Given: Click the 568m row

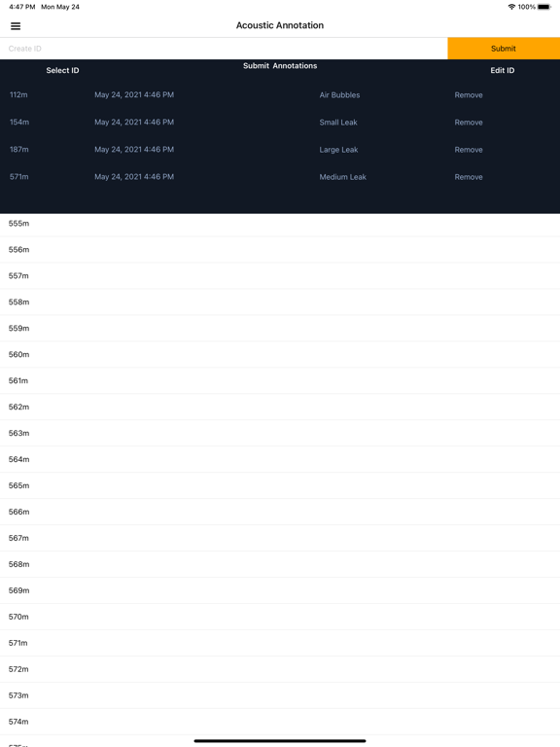Looking at the screenshot, I should point(280,564).
